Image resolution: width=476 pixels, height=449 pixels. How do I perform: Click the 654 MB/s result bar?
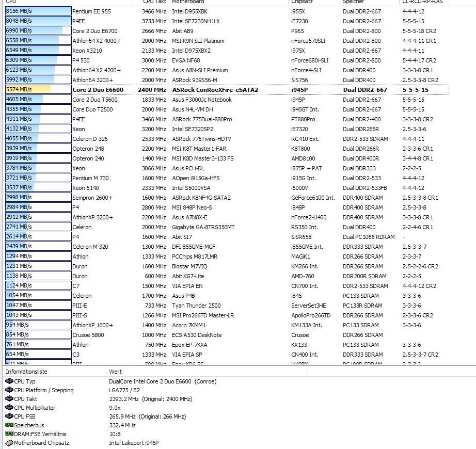point(38,354)
